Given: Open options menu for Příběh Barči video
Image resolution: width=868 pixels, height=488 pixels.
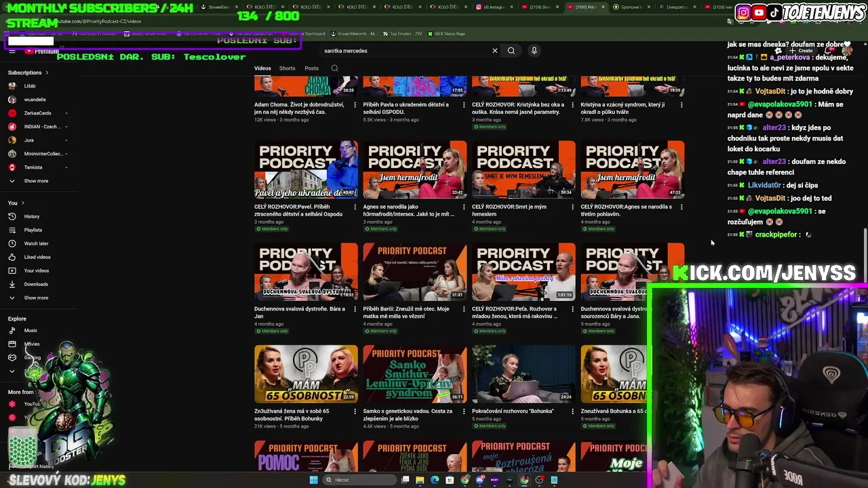Looking at the screenshot, I should coord(464,309).
